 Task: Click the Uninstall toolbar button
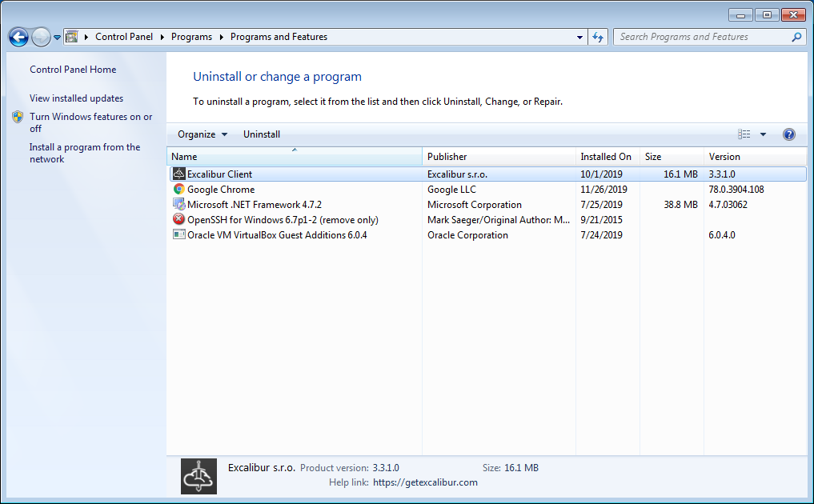[262, 134]
